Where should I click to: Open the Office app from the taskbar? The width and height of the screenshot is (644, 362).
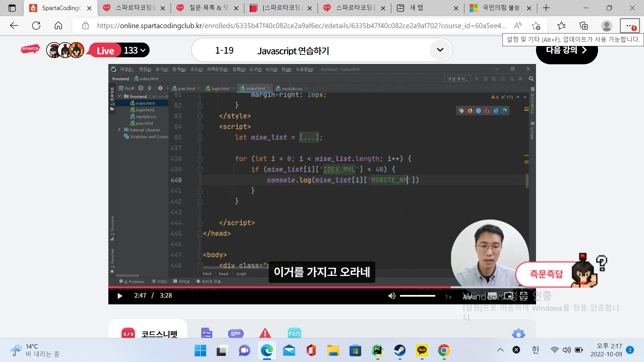tap(311, 351)
